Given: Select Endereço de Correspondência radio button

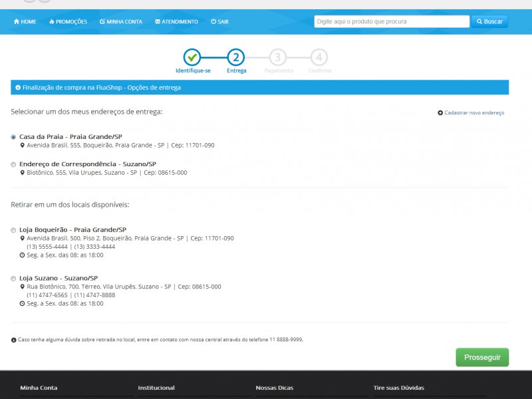Looking at the screenshot, I should [13, 164].
